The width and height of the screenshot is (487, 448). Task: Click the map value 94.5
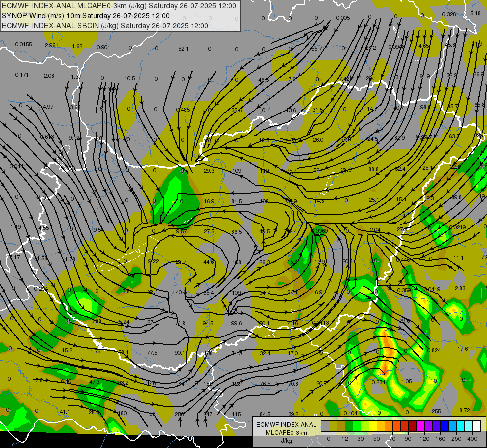point(208,323)
